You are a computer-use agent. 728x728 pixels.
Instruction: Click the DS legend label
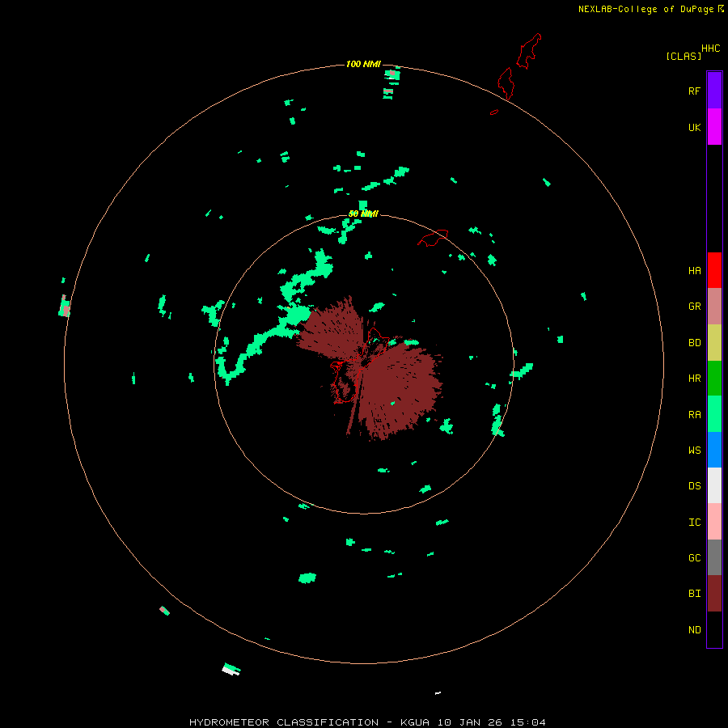click(x=694, y=485)
